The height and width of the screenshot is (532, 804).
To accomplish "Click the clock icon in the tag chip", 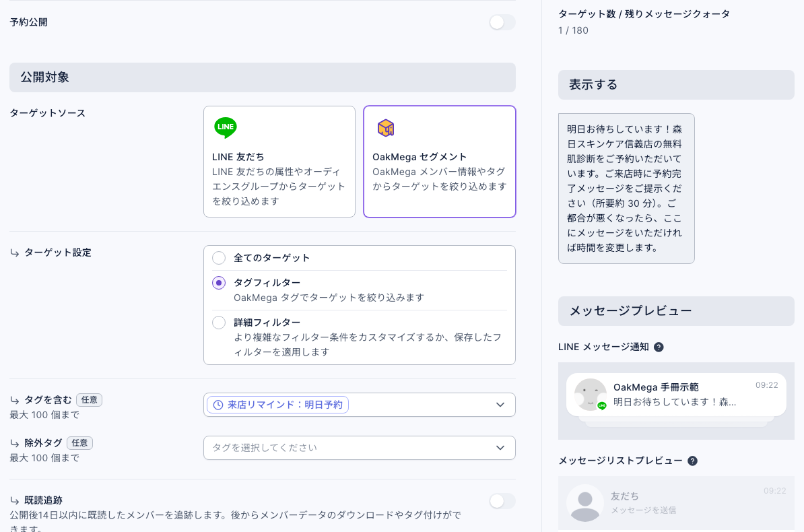I will [218, 405].
